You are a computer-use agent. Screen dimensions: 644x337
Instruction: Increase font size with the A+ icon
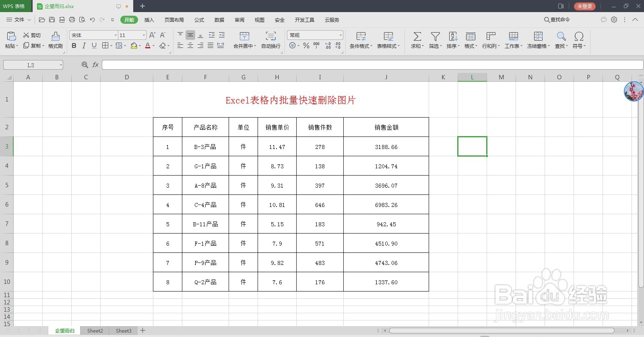pyautogui.click(x=152, y=35)
